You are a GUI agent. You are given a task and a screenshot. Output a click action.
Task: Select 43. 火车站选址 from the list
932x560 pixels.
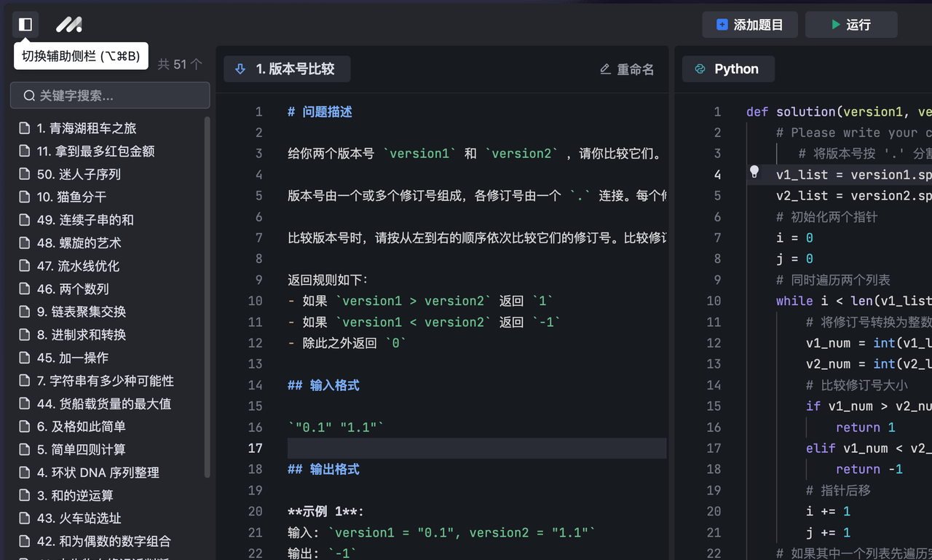(x=79, y=518)
